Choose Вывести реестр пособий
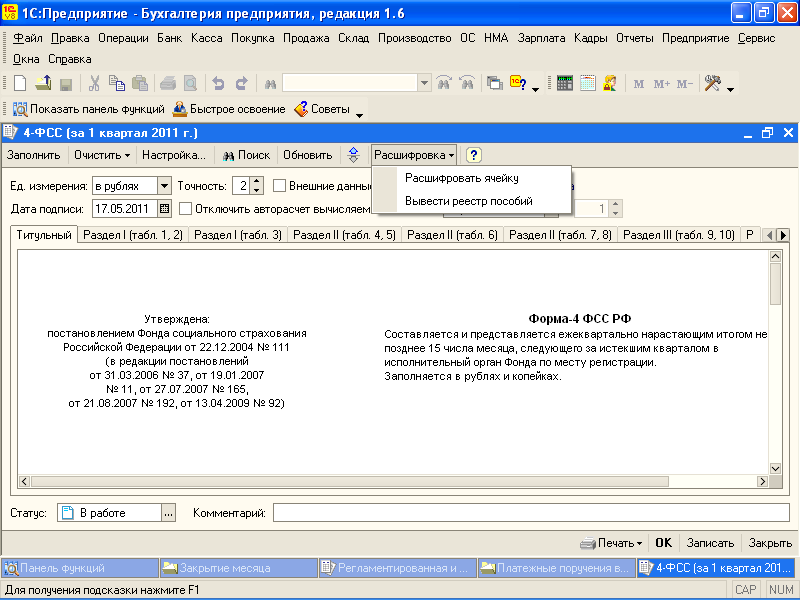This screenshot has height=600, width=800. click(468, 201)
